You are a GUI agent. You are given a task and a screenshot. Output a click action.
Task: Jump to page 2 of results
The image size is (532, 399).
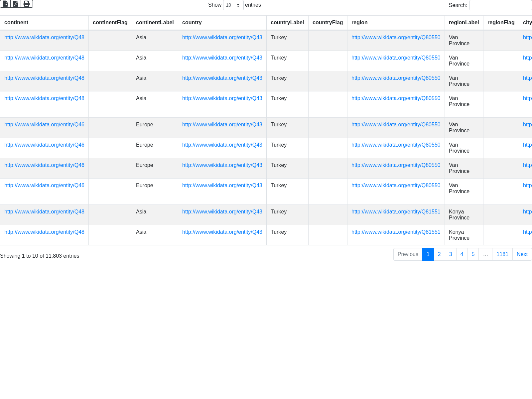[439, 254]
